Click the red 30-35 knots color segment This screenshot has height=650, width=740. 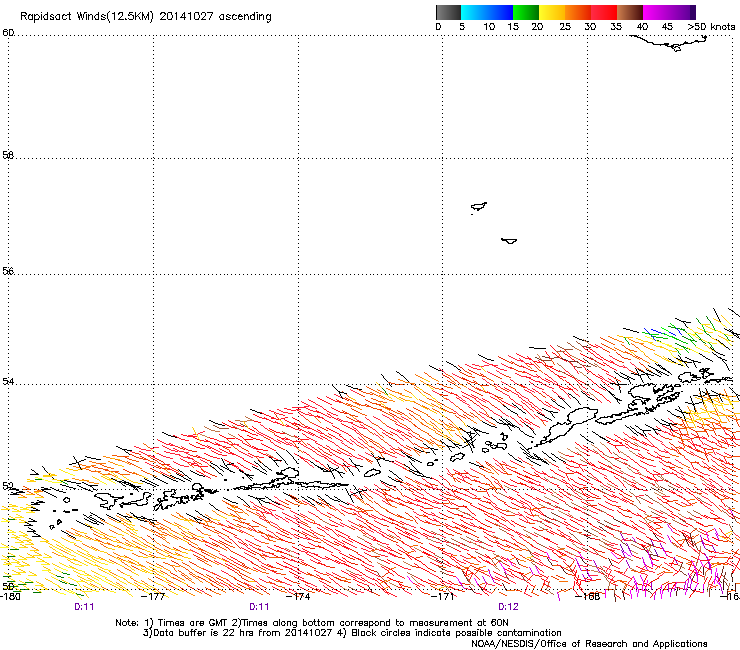tap(604, 12)
